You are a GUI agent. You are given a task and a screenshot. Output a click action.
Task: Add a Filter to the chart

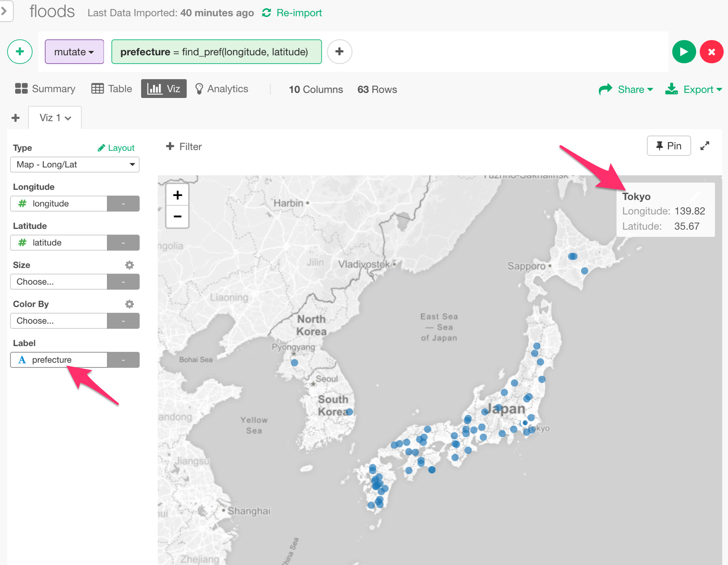183,146
